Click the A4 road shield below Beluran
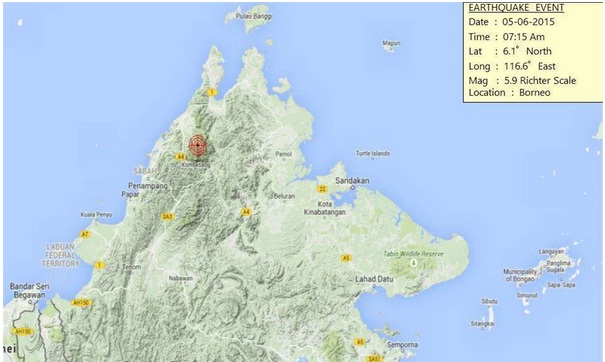Image resolution: width=605 pixels, height=362 pixels. [x=246, y=212]
